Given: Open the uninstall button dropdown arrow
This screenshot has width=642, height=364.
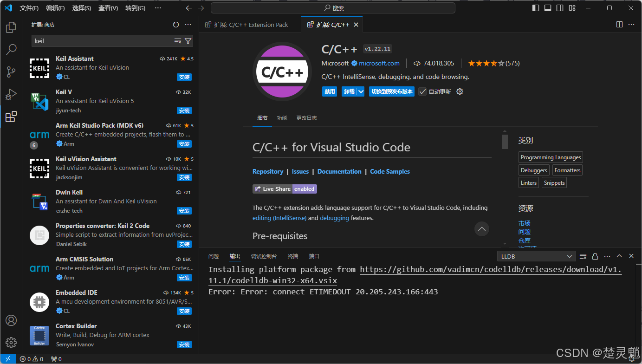Looking at the screenshot, I should point(361,91).
